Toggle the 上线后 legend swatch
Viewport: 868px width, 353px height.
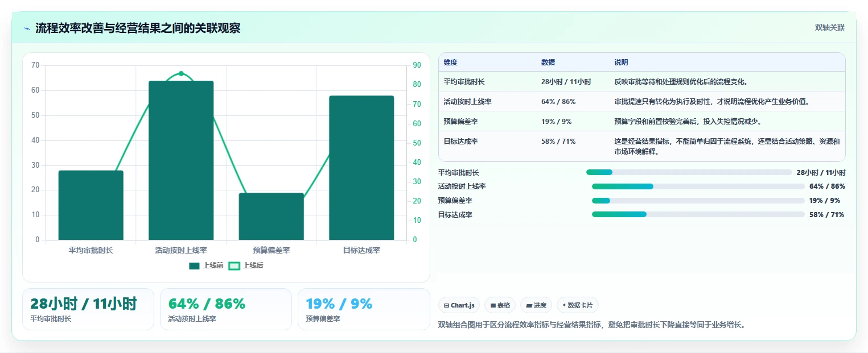(x=234, y=265)
